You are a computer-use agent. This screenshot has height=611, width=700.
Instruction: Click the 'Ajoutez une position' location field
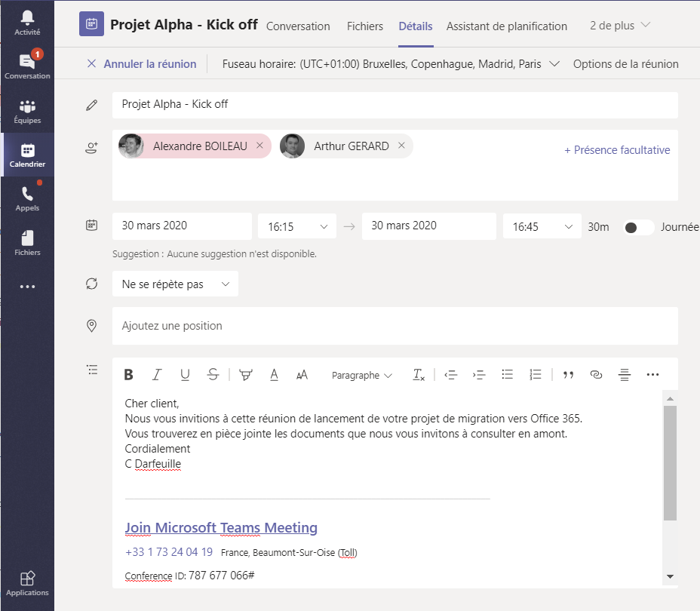click(x=395, y=326)
